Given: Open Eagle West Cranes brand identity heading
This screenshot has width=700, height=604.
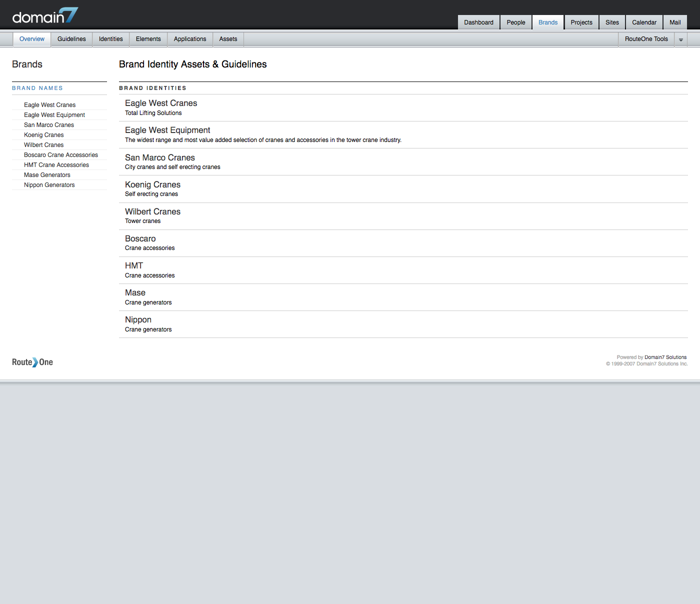Looking at the screenshot, I should (161, 103).
